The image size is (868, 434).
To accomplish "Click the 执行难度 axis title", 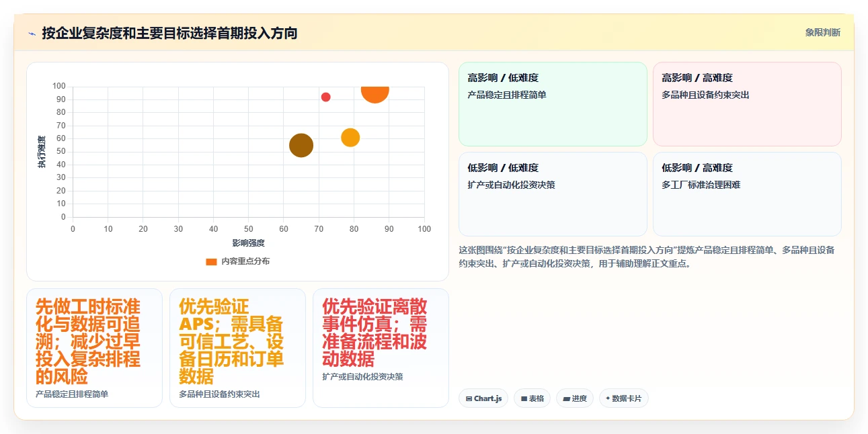I will pyautogui.click(x=42, y=152).
